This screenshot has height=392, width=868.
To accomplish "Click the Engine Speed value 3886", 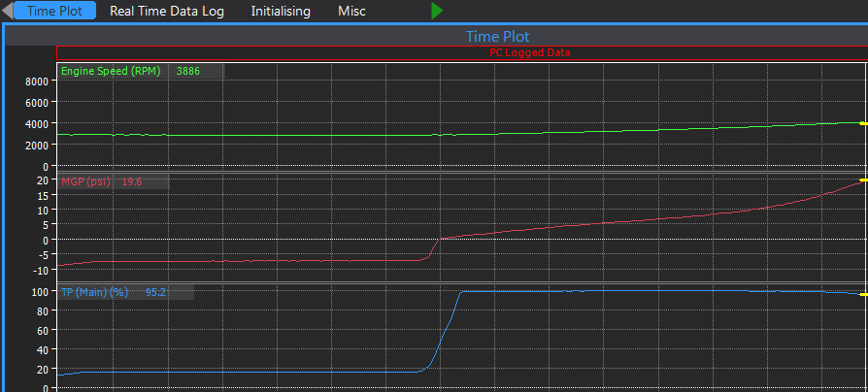I will coord(187,71).
